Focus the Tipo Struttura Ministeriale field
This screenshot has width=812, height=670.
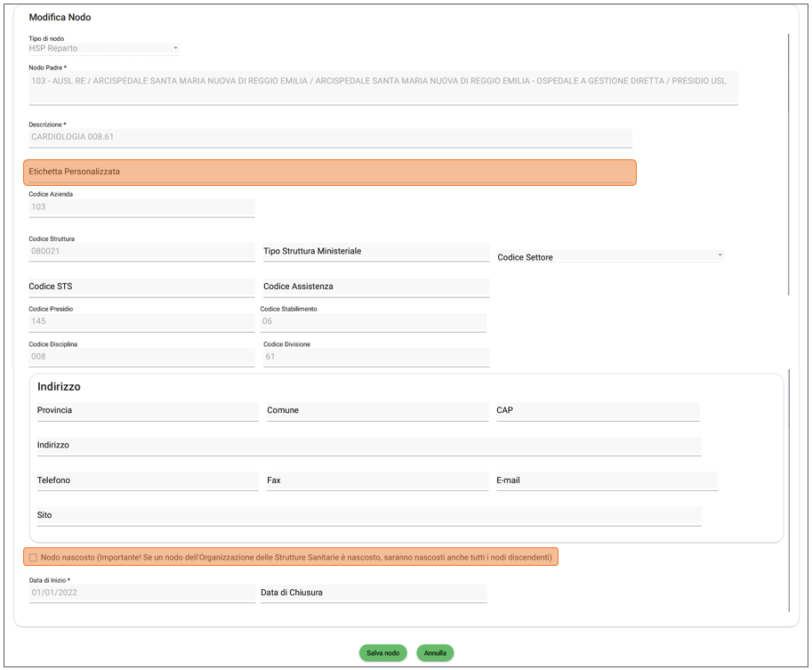coord(375,252)
